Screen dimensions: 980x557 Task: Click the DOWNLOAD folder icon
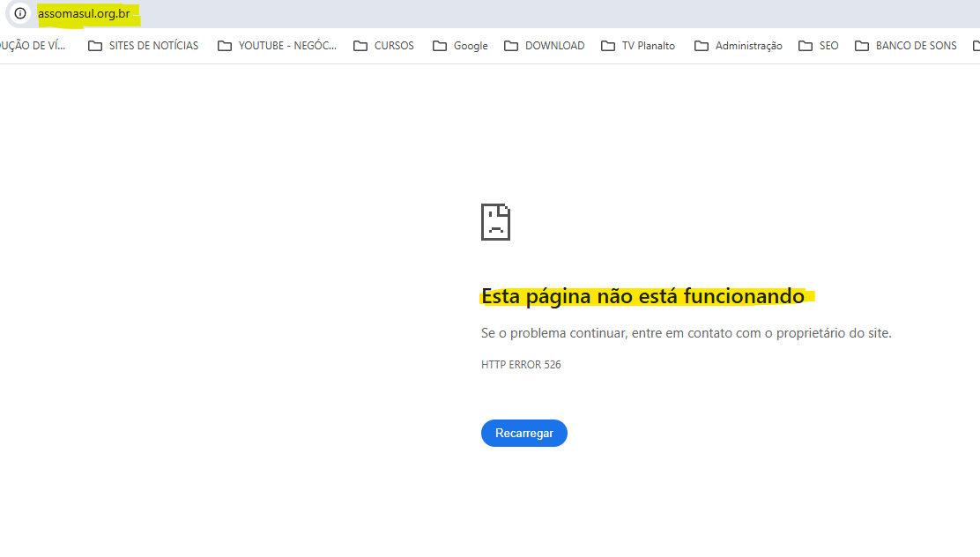[511, 45]
